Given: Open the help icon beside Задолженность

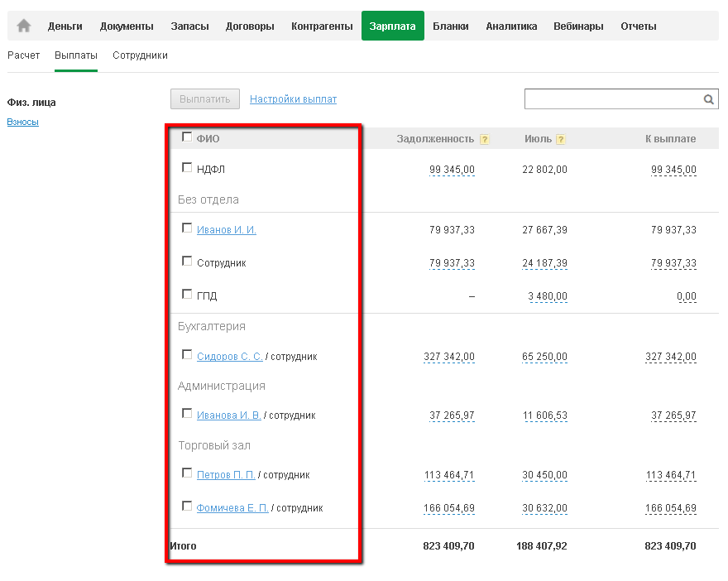Looking at the screenshot, I should click(x=485, y=139).
